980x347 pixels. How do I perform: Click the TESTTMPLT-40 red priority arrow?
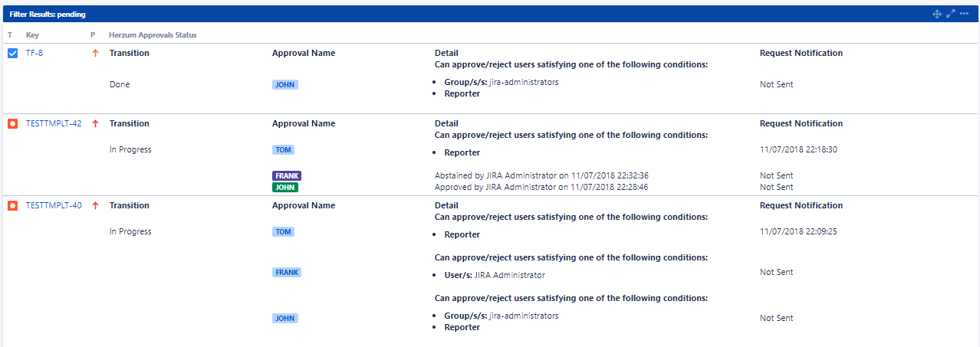[x=95, y=205]
